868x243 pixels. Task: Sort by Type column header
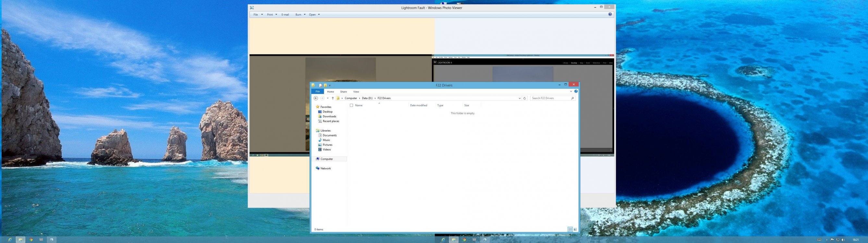coord(440,105)
